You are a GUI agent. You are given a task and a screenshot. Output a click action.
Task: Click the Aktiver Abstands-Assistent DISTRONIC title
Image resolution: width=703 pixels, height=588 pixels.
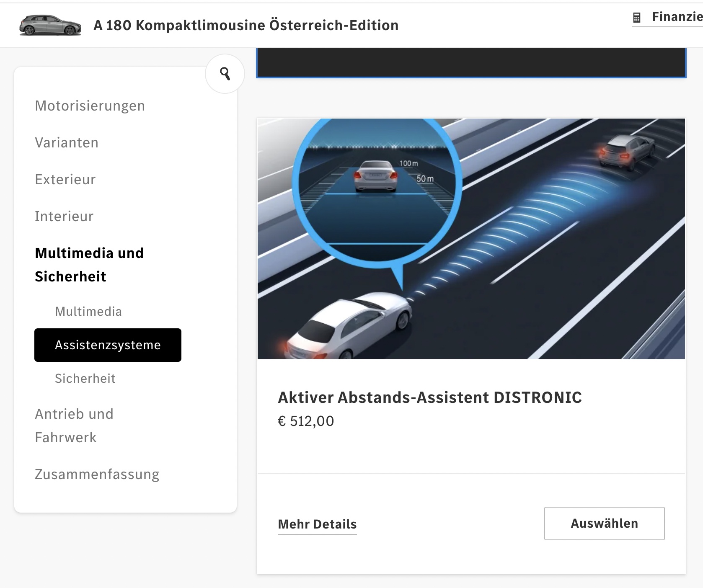430,397
